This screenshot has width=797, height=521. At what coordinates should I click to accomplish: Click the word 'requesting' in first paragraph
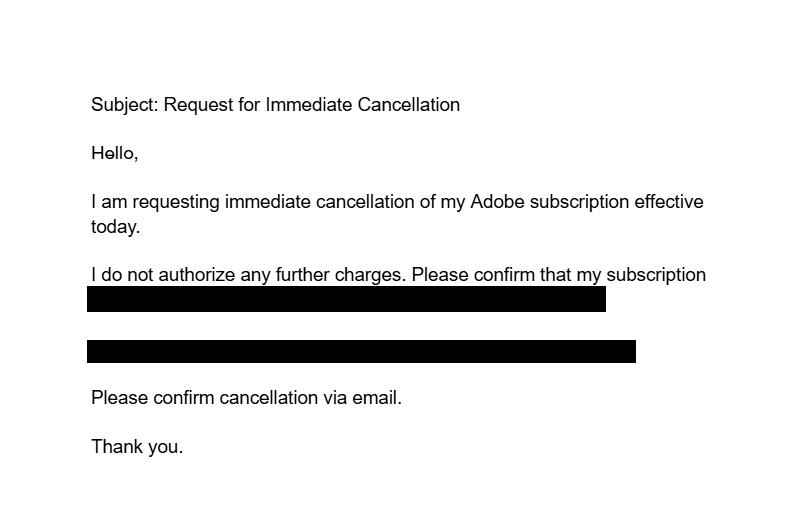click(x=176, y=202)
